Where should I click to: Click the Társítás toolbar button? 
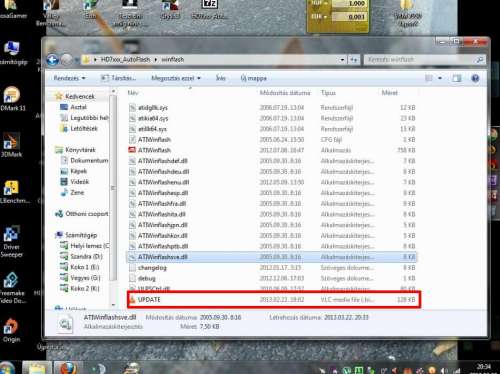point(118,78)
